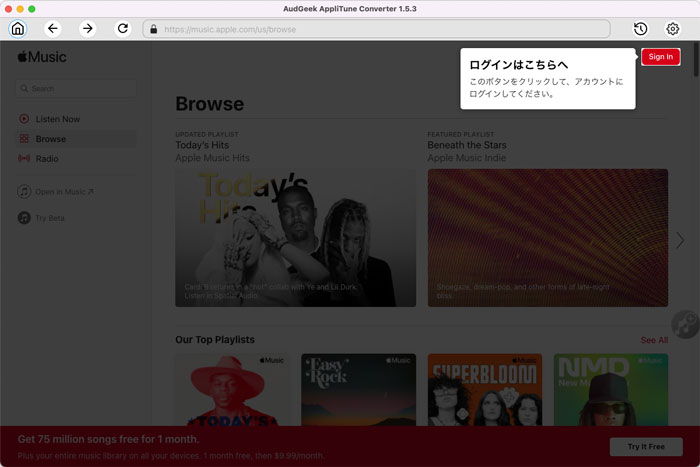Click the Get 75 million songs banner text
This screenshot has width=700, height=467.
[108, 439]
